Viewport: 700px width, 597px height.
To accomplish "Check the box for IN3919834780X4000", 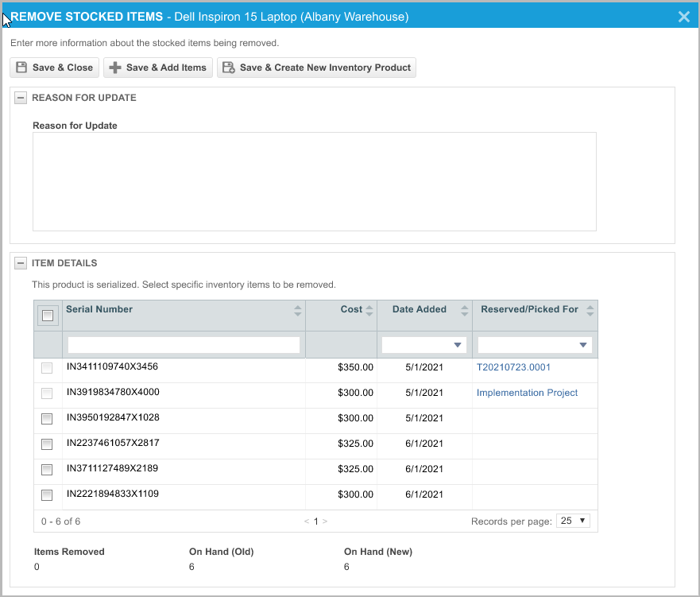I will (x=47, y=393).
